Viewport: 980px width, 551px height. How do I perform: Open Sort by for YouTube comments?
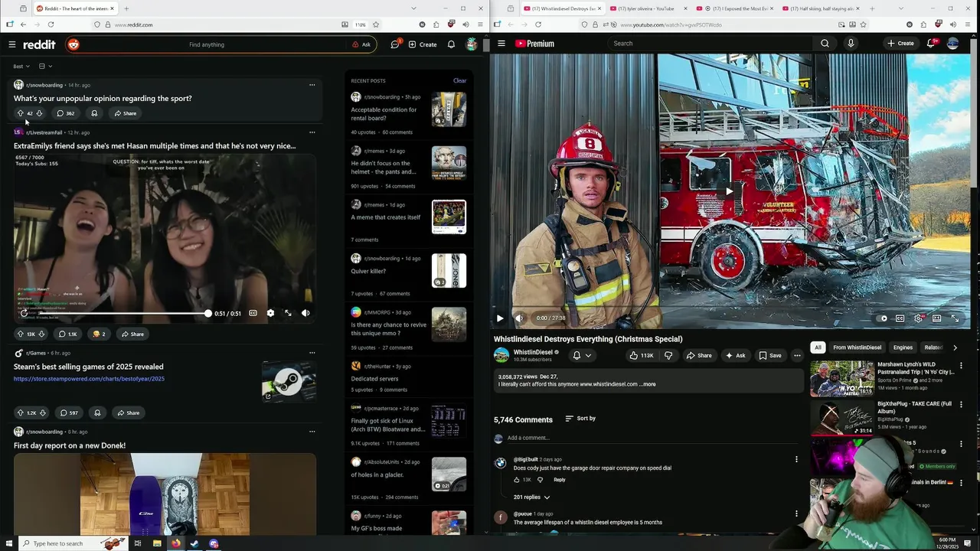(580, 419)
